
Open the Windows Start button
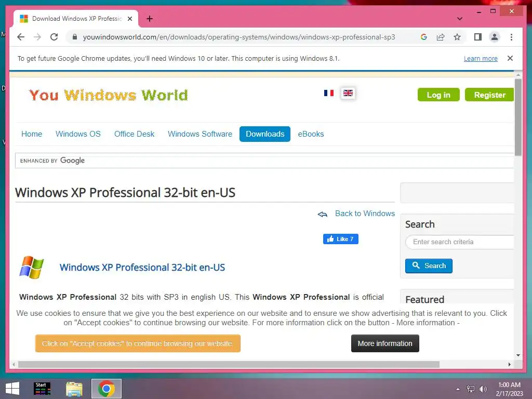[x=12, y=389]
